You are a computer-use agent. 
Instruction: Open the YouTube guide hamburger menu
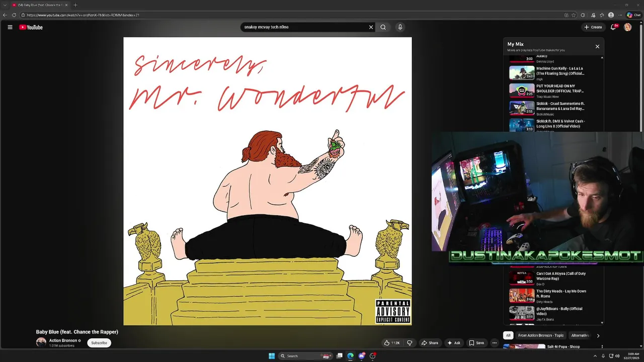tap(10, 27)
